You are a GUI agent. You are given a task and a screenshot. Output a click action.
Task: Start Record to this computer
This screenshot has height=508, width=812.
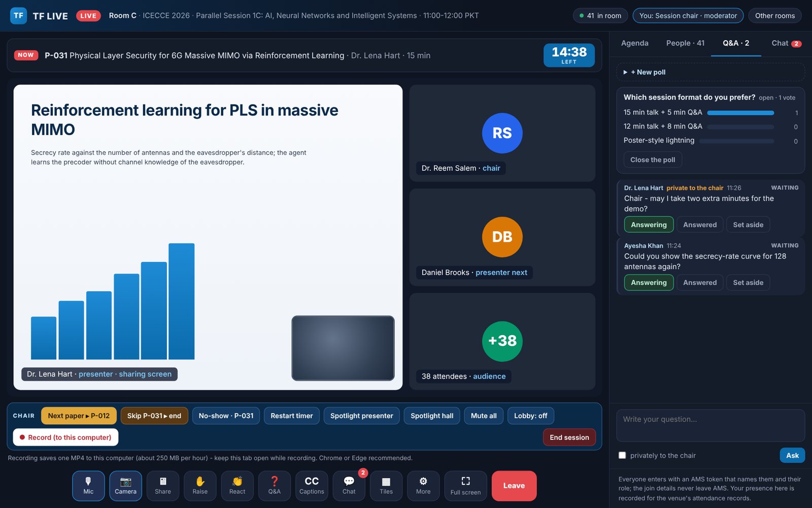(x=65, y=437)
